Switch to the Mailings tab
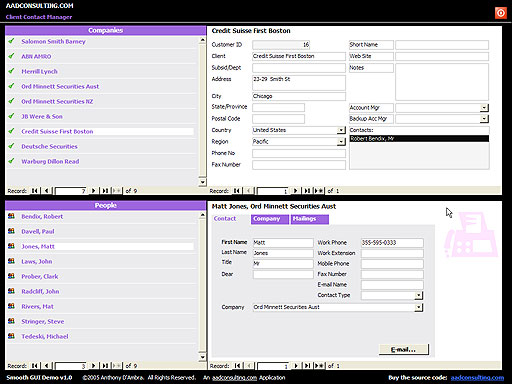 (310, 219)
